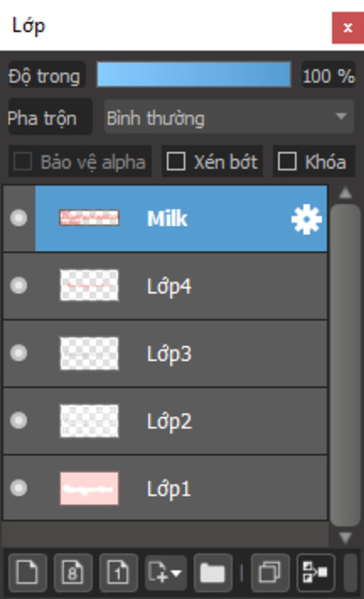This screenshot has width=364, height=599.
Task: Hide the Lớp4 layer
Action: pos(18,285)
